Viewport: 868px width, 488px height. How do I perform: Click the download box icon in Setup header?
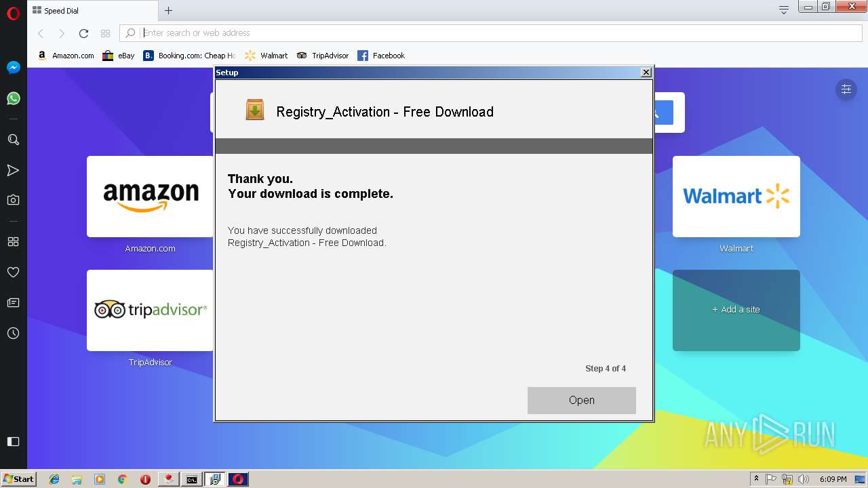point(255,110)
